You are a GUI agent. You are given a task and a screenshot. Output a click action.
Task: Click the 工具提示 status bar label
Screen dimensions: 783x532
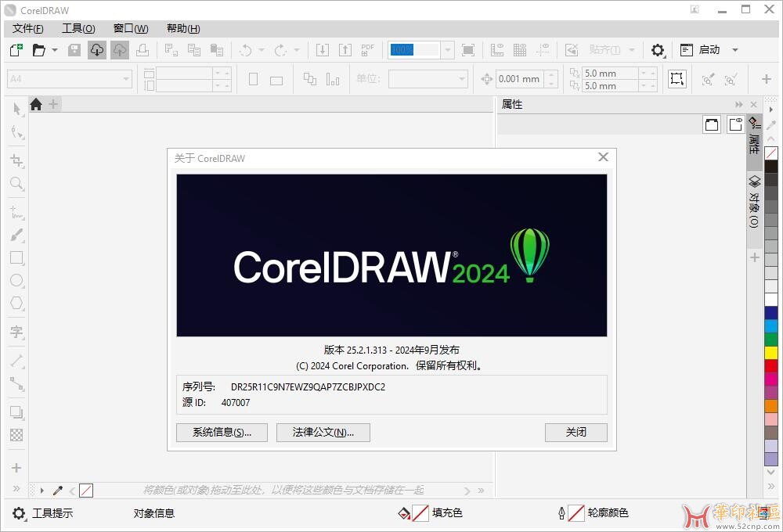53,513
